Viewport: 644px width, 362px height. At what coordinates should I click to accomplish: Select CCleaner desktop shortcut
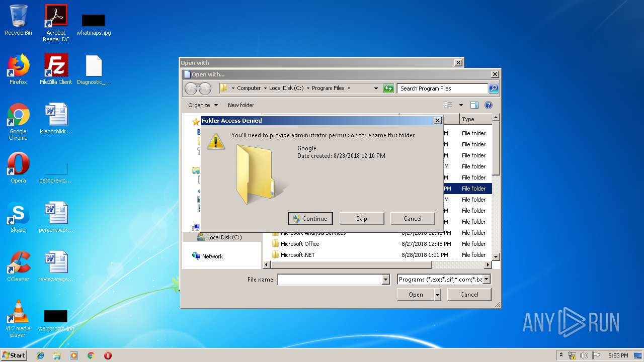(18, 266)
